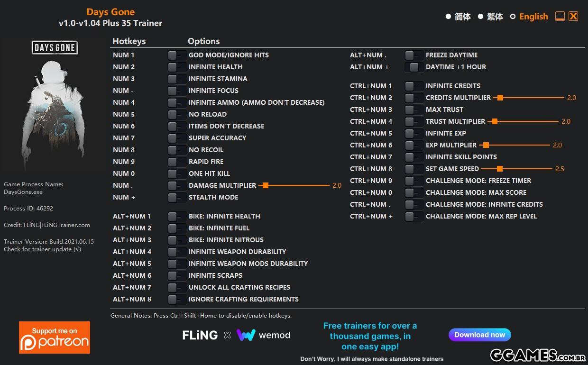
Task: Turn on Bike: Infinite Fuel
Action: click(176, 228)
